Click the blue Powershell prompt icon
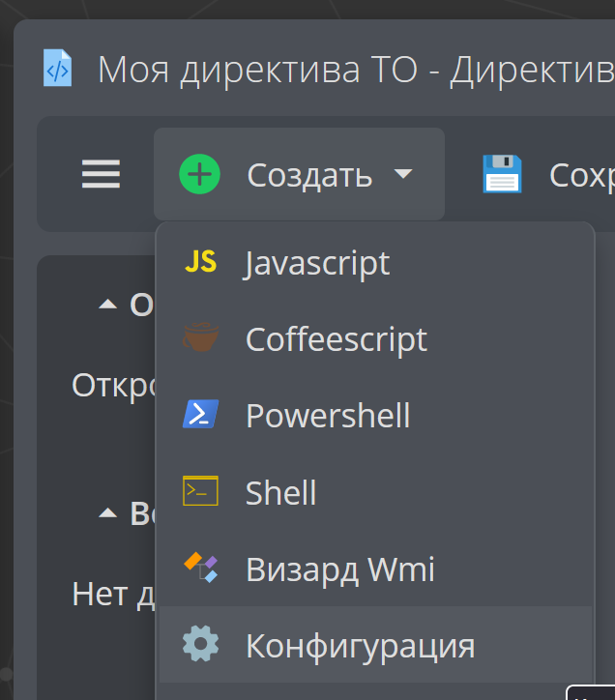The width and height of the screenshot is (615, 700). (200, 414)
